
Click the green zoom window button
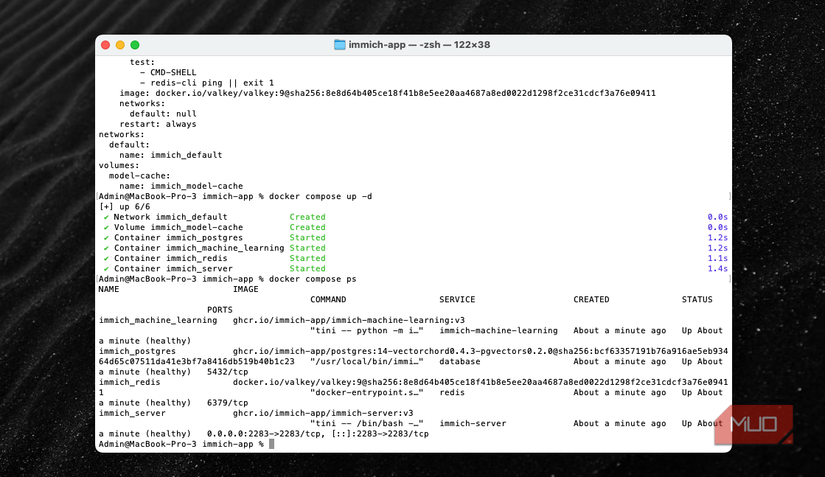(x=135, y=45)
